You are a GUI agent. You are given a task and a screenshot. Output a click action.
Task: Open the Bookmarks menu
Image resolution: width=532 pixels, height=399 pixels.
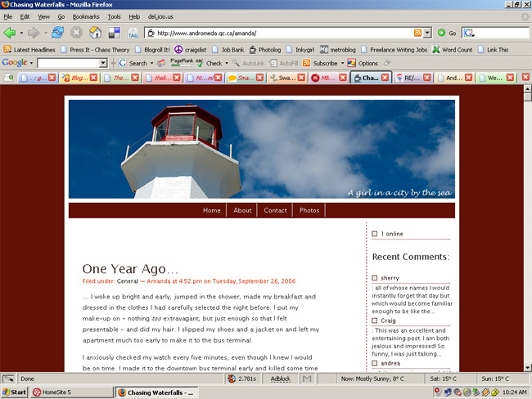point(85,16)
